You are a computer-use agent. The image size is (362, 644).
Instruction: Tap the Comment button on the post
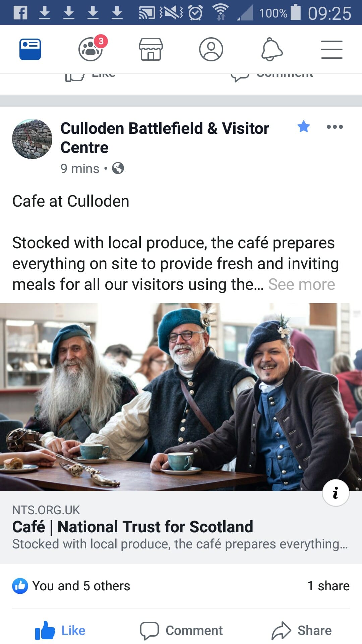point(181,631)
